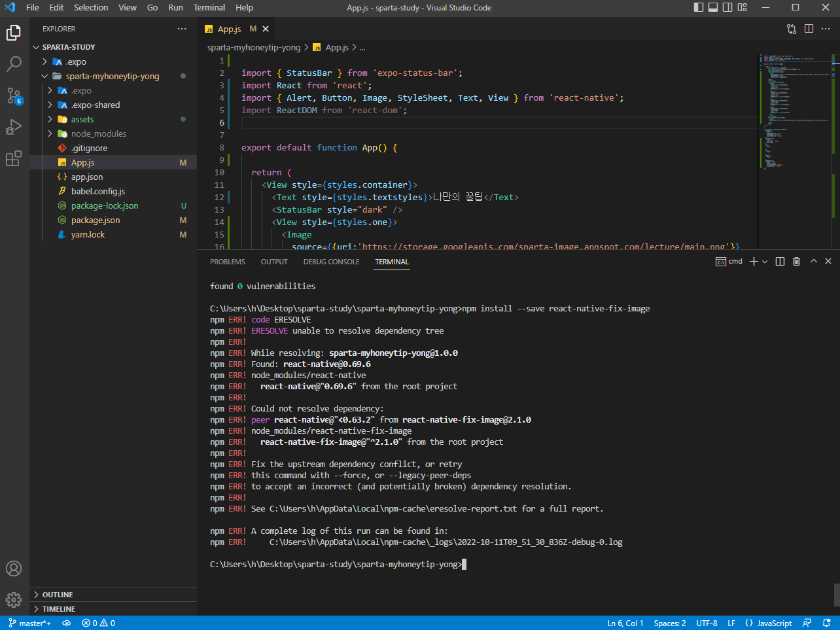Close the terminal panel

click(x=828, y=261)
